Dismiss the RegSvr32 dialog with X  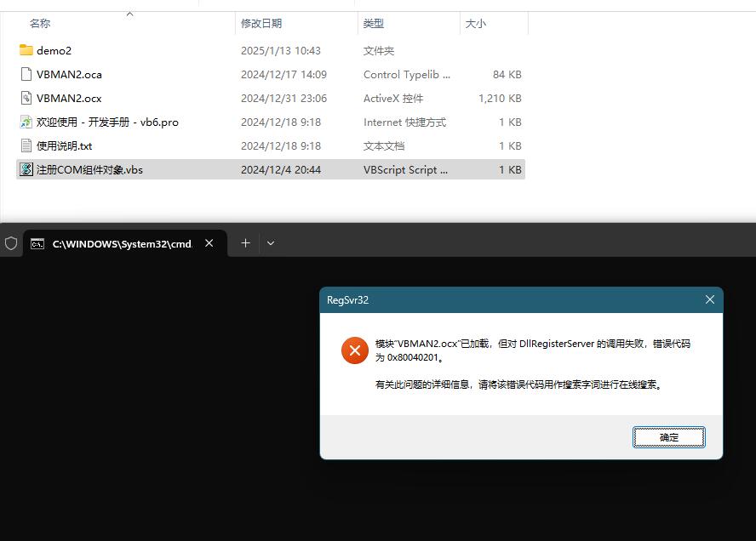click(x=710, y=299)
